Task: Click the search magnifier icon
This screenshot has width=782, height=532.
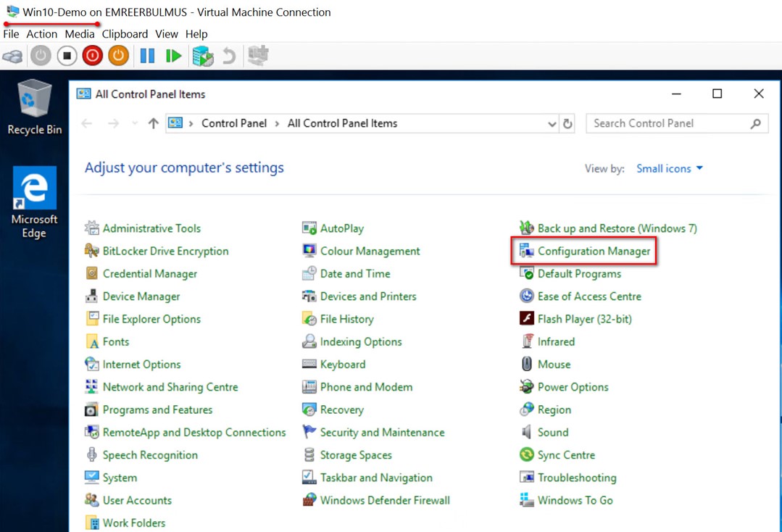Action: [x=756, y=124]
